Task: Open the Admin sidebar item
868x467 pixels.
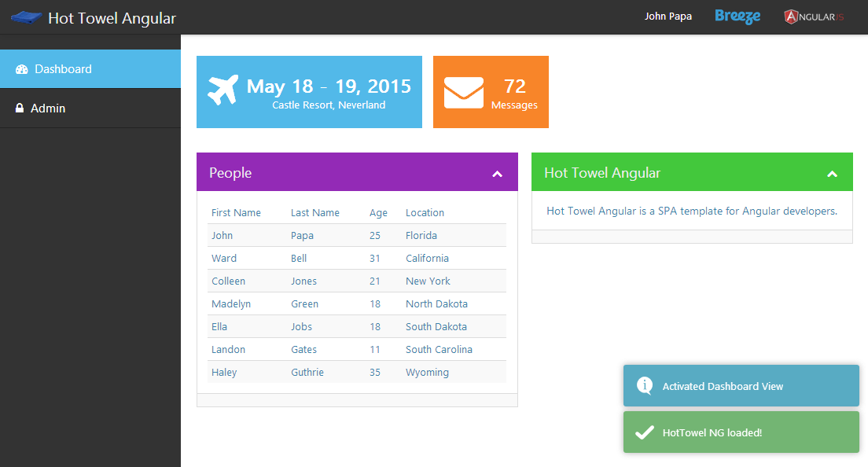Action: tap(90, 108)
